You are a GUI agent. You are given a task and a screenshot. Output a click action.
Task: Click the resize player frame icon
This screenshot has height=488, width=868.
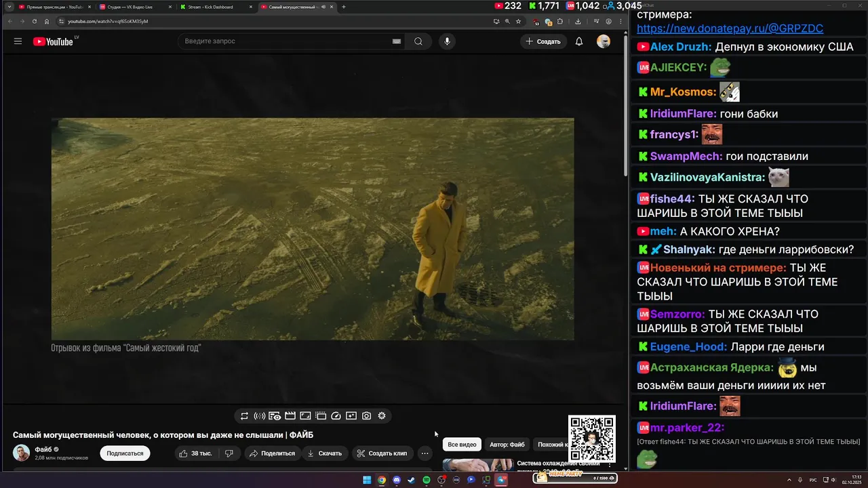(305, 416)
